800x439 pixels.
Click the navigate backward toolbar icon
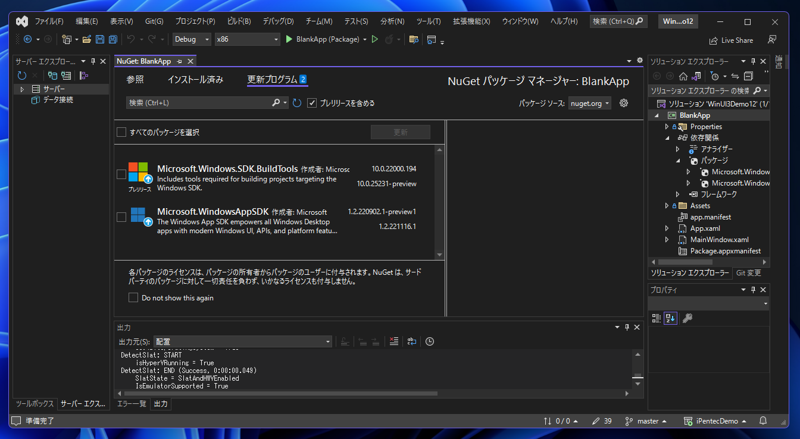28,39
